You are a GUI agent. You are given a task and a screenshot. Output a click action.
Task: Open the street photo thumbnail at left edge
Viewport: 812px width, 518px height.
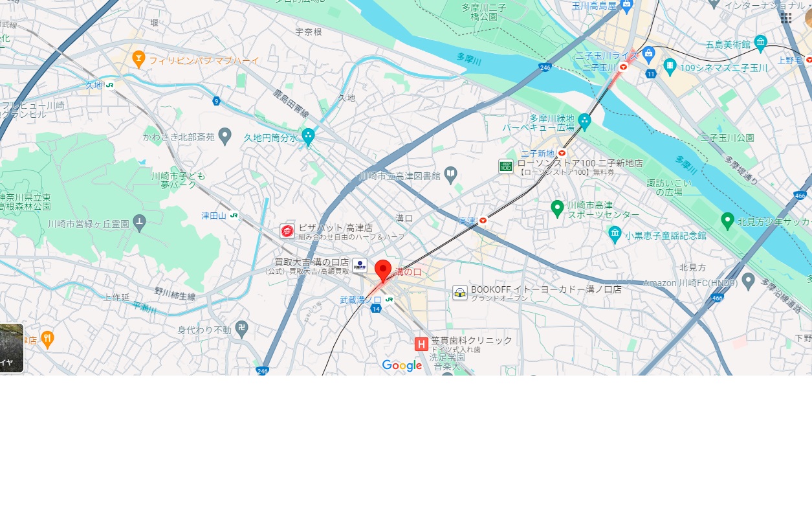(12, 348)
